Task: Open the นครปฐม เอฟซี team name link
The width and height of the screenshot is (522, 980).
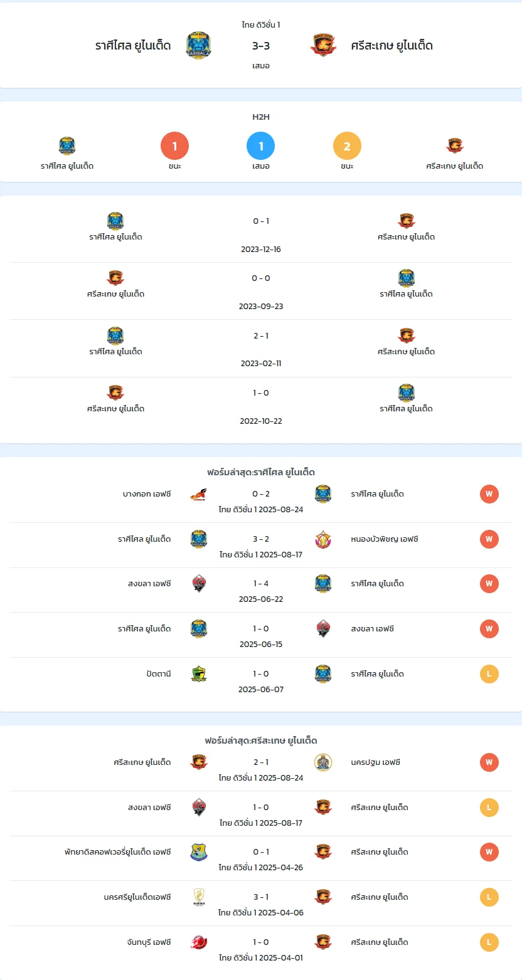Action: (376, 762)
